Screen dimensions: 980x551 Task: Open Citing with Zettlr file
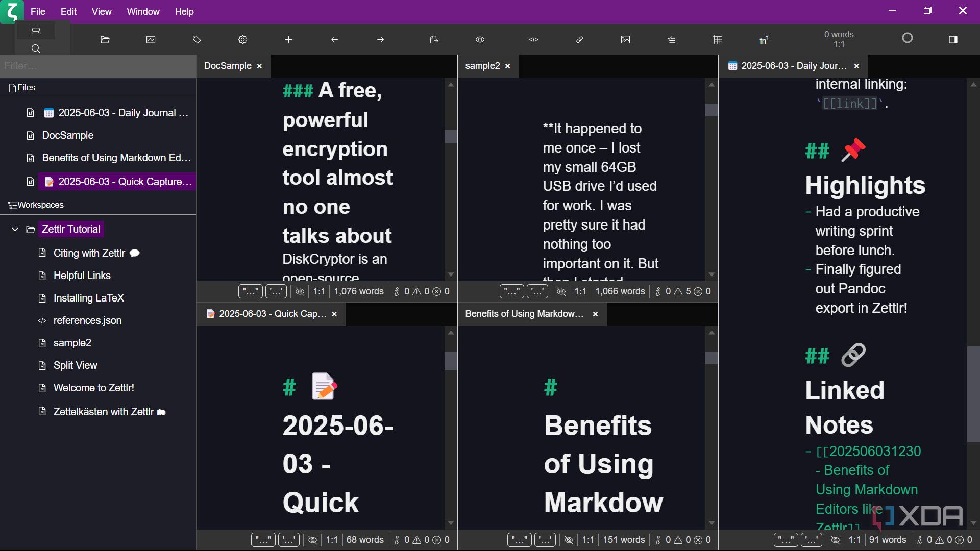coord(89,253)
